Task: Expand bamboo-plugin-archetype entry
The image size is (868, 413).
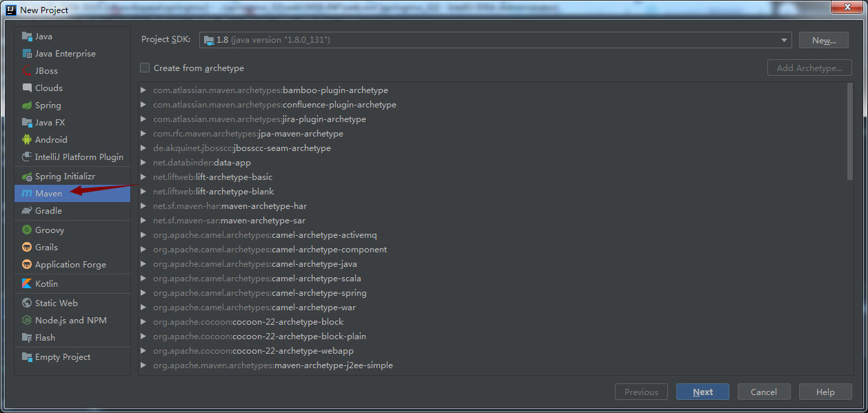Action: click(x=143, y=90)
